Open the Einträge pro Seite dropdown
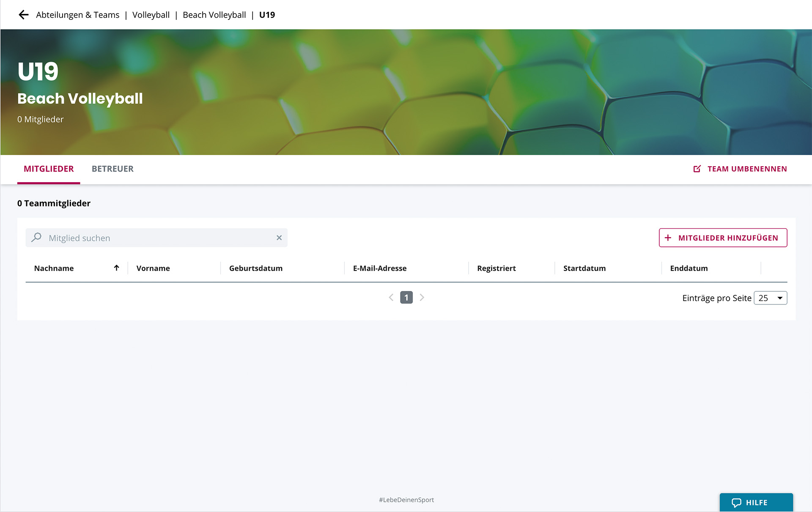Viewport: 812px width, 512px height. 770,298
